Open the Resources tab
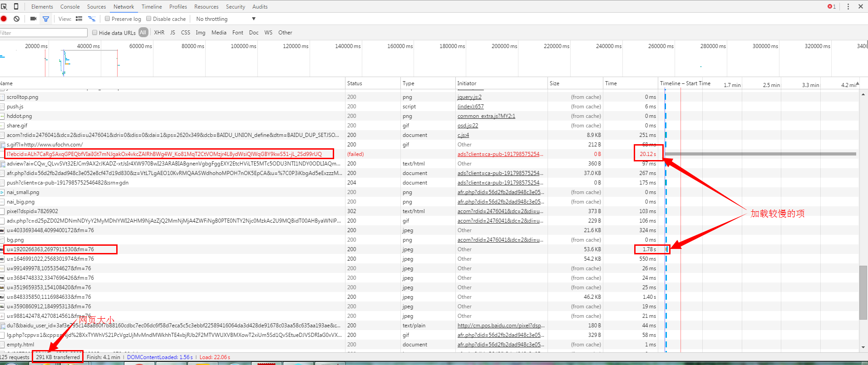Screen dimensions: 868x365 pos(206,6)
